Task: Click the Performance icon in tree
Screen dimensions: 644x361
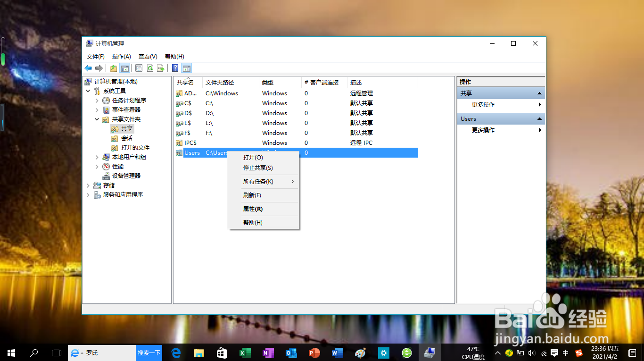Action: click(x=106, y=167)
